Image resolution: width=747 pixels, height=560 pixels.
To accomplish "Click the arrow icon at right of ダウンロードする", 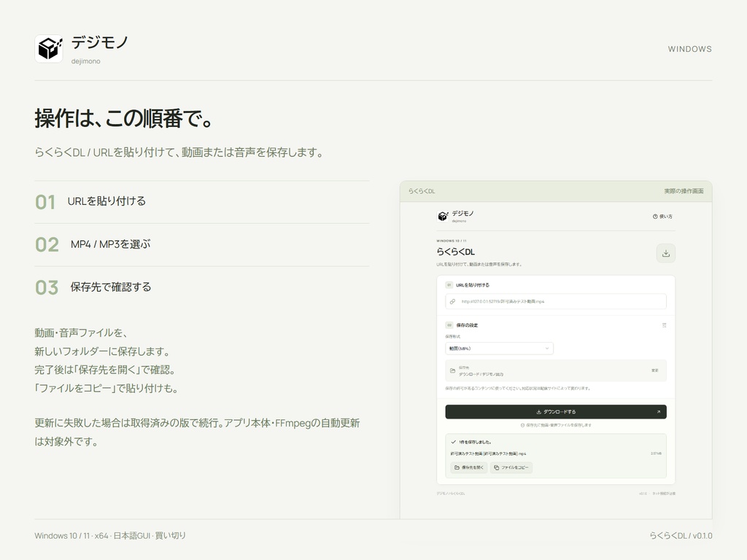I will click(659, 412).
